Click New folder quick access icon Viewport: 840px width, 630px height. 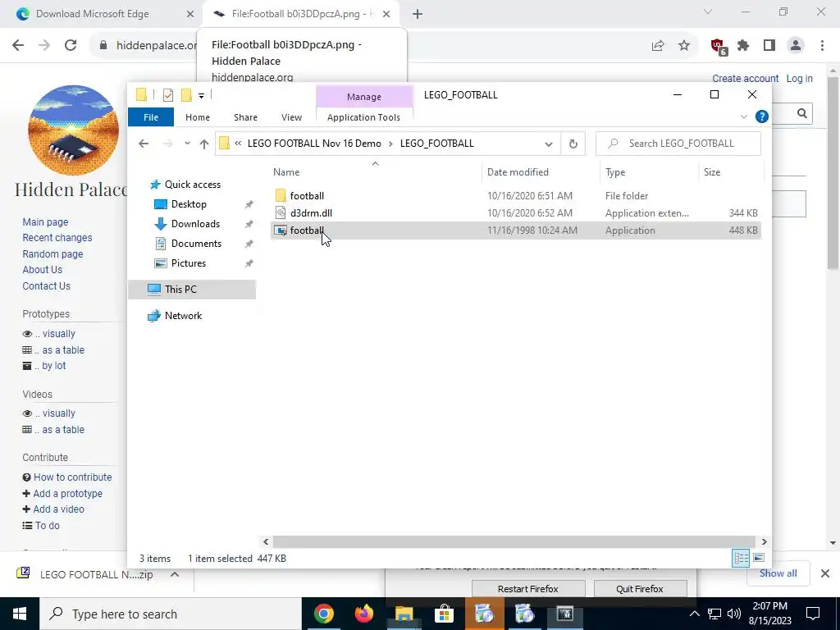point(186,95)
